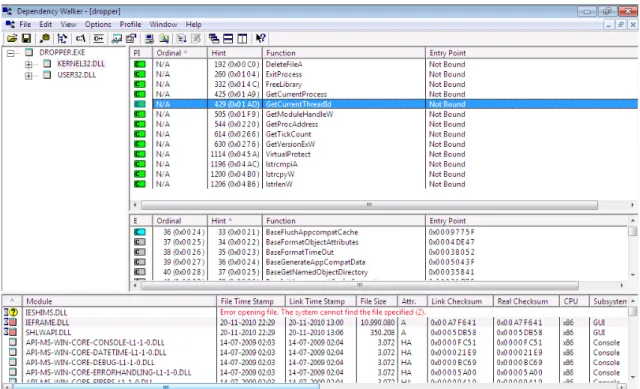Click the Tile Horizontally toolbar icon
Screen dimensions: 640x389
[x=228, y=38]
